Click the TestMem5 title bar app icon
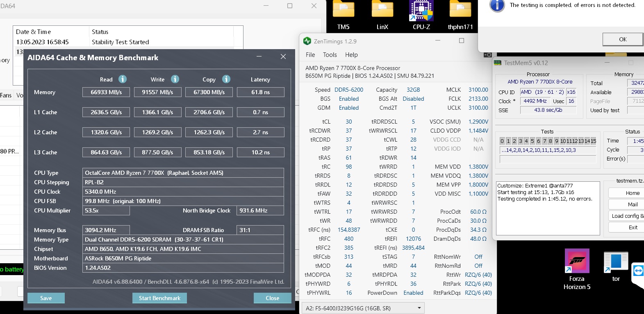This screenshot has width=644, height=314. tap(498, 63)
